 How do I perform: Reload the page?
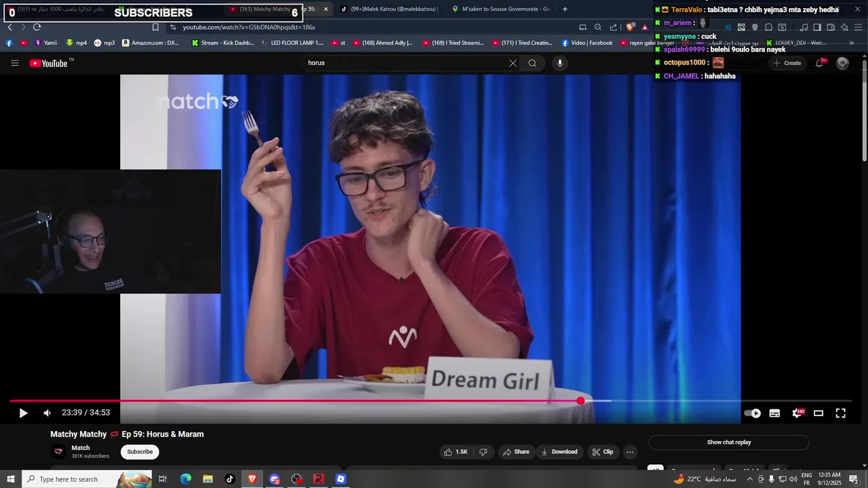tap(37, 27)
